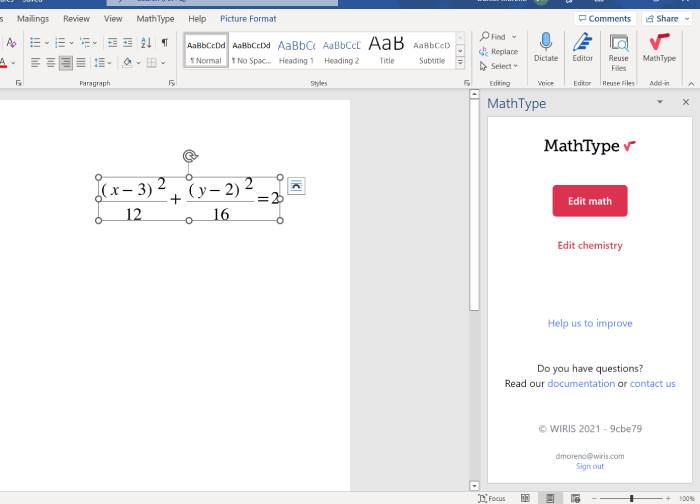The width and height of the screenshot is (700, 504).
Task: Toggle center alignment in Paragraph group
Action: point(50,63)
